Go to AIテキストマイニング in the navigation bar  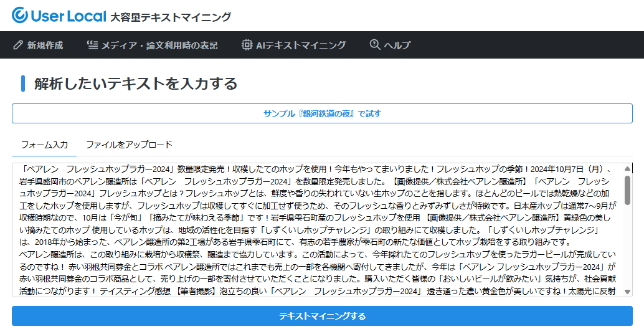click(301, 45)
